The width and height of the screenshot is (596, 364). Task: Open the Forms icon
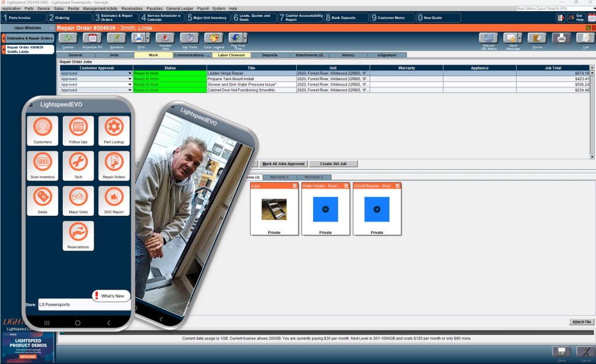(537, 38)
